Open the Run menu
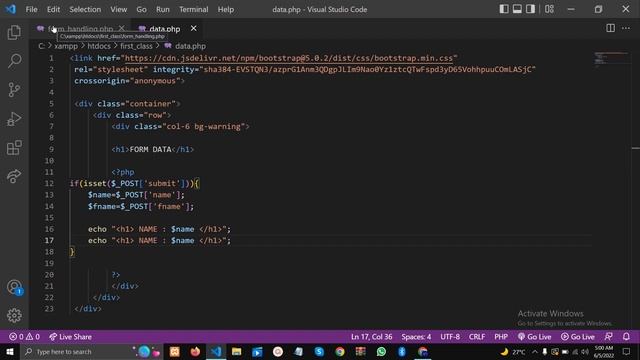 click(162, 9)
